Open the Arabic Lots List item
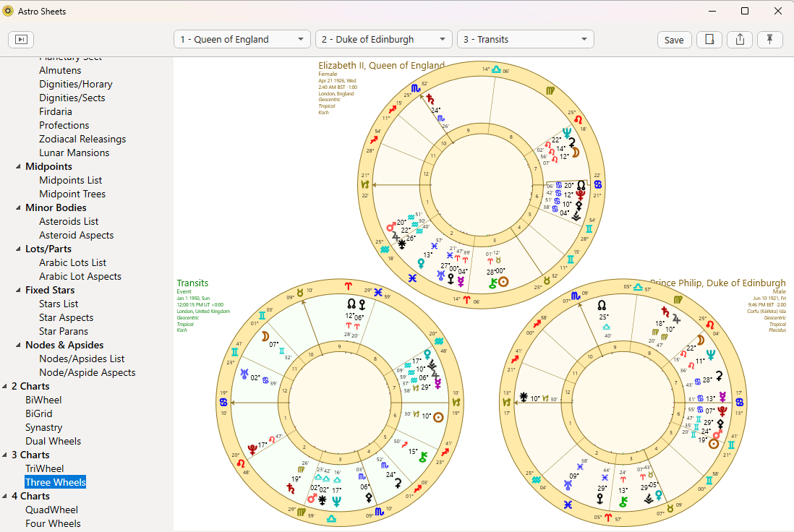The height and width of the screenshot is (532, 794). click(72, 262)
